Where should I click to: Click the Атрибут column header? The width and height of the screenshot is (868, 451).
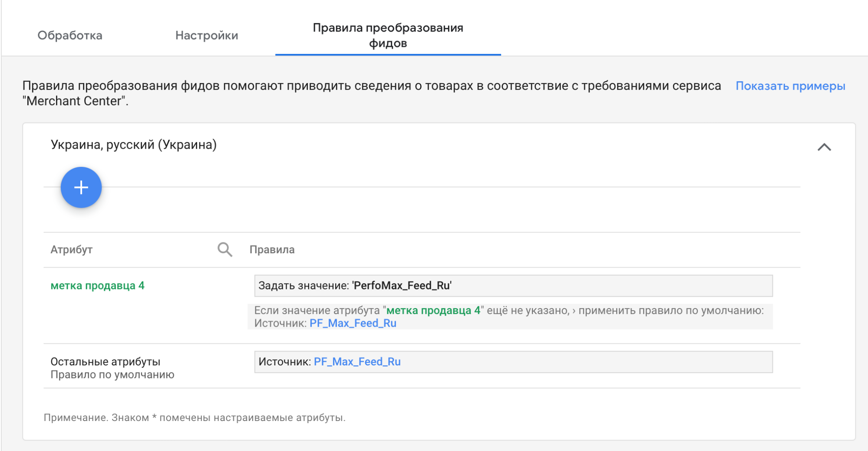(72, 249)
